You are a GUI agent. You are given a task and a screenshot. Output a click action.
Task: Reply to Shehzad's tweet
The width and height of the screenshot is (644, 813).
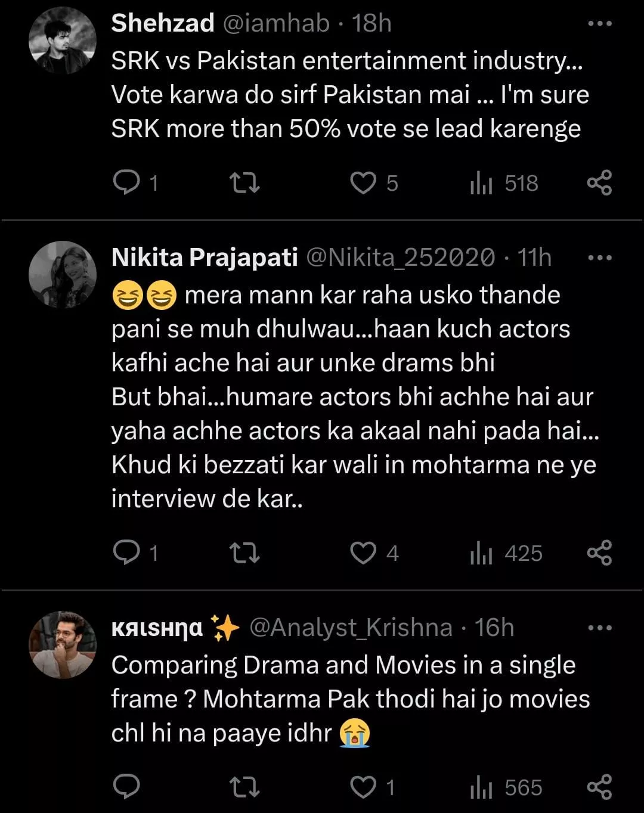(x=126, y=183)
